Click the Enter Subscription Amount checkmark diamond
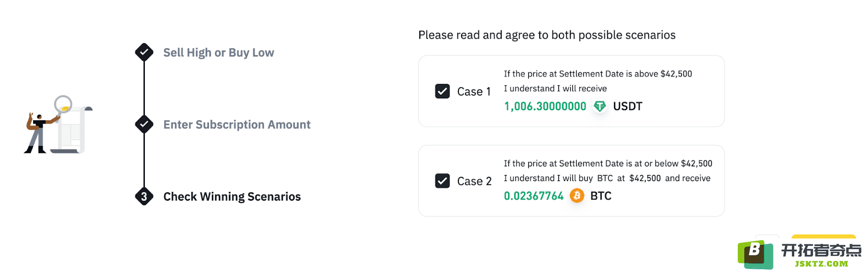The image size is (868, 271). tap(144, 124)
